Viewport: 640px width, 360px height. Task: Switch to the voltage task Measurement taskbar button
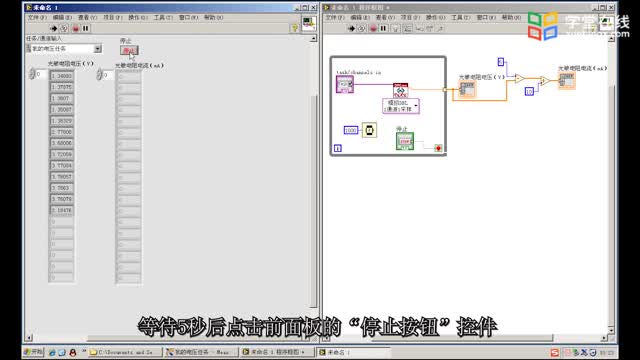pos(202,352)
